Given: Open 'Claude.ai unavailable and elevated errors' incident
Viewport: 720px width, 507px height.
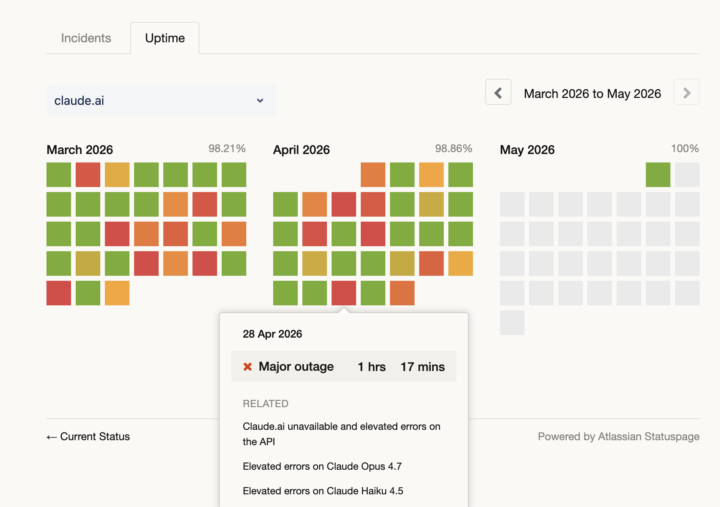Looking at the screenshot, I should tap(341, 434).
